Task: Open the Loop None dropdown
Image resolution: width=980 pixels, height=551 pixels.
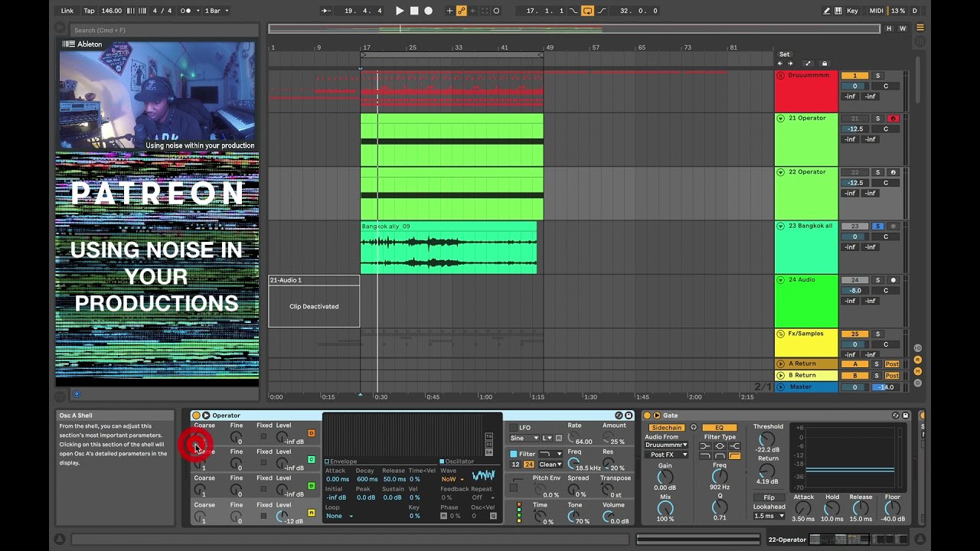Action: tap(340, 516)
